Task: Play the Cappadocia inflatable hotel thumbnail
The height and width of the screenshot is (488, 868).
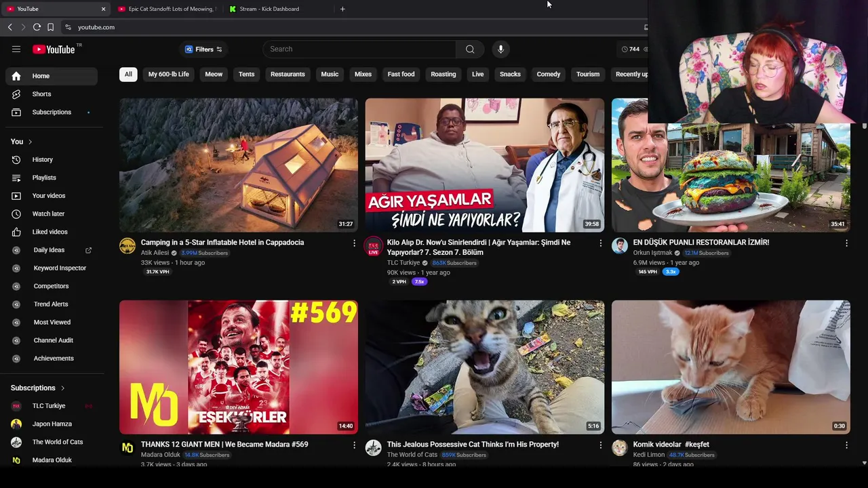Action: coord(239,165)
